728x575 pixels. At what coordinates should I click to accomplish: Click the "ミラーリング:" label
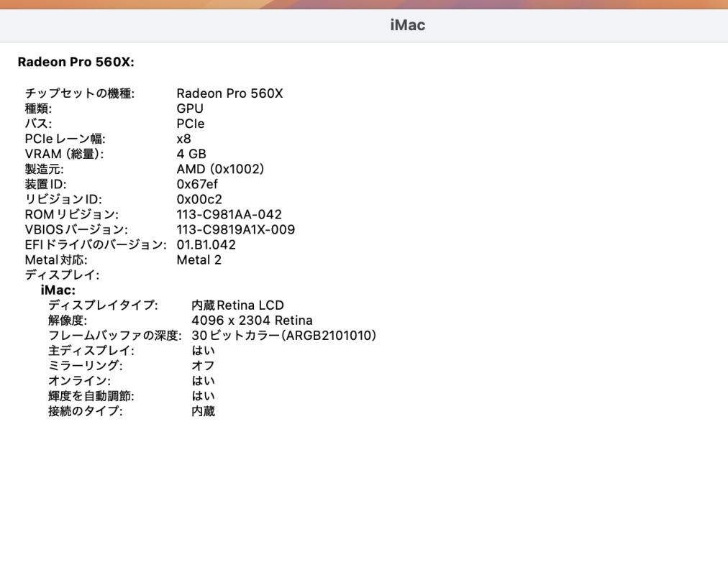point(85,366)
